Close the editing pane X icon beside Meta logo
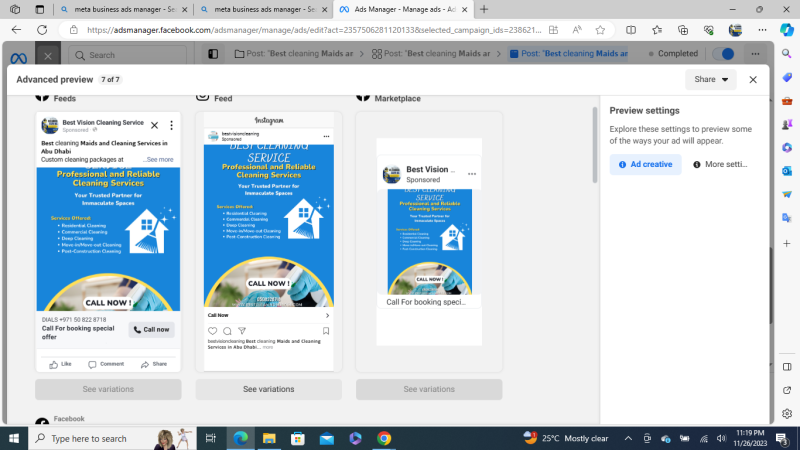 coord(48,56)
